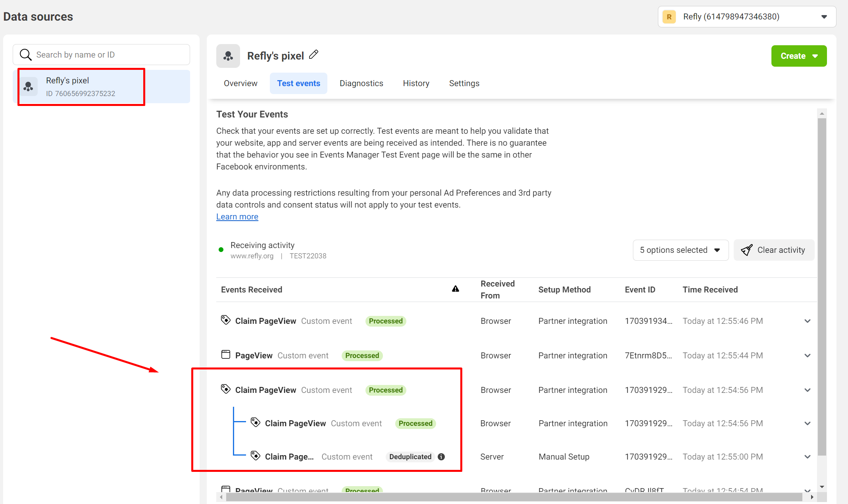
Task: Click the Events Received column header
Action: pyautogui.click(x=252, y=290)
